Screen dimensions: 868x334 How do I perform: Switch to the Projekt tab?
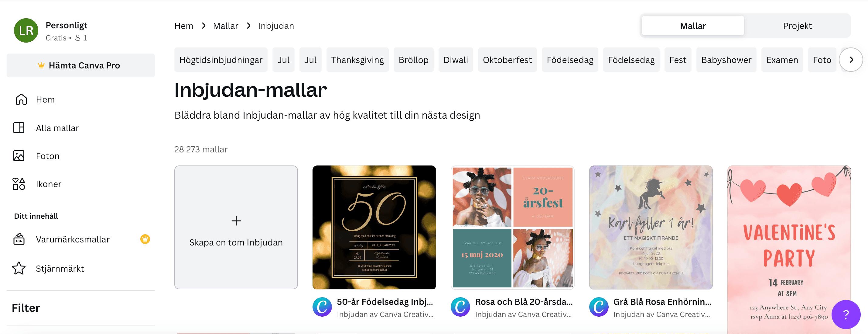click(797, 25)
